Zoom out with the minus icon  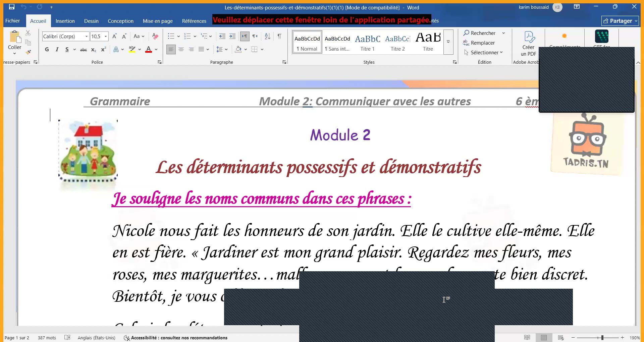[x=573, y=337]
